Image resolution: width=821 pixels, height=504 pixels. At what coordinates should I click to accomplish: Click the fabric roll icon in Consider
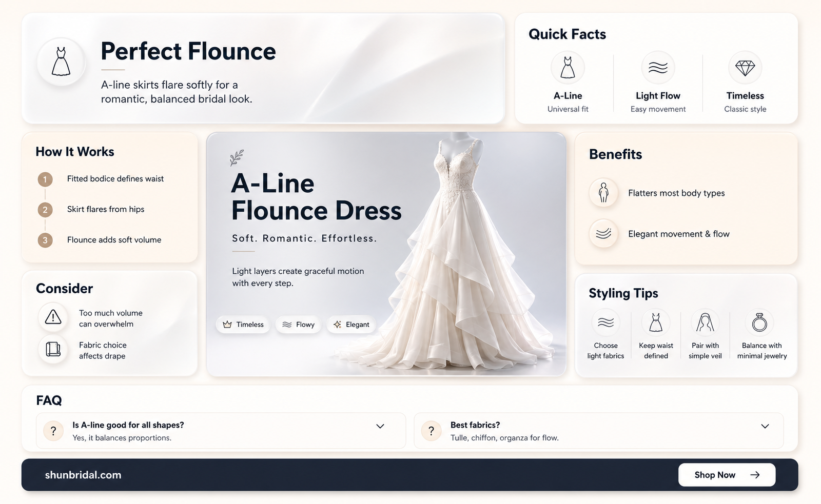[53, 349]
